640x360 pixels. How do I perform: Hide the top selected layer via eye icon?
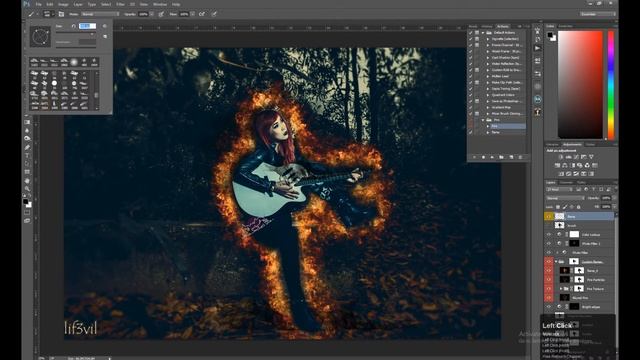(x=549, y=216)
